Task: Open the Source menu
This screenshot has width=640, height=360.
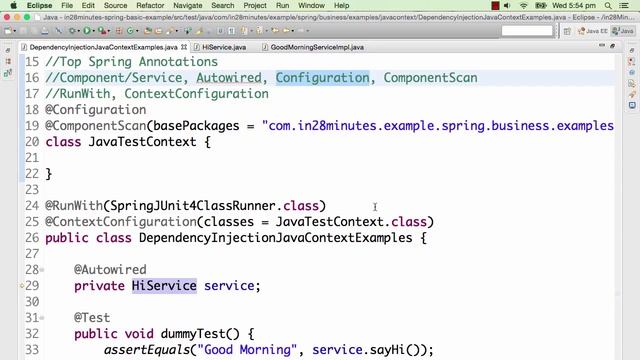Action: pyautogui.click(x=115, y=6)
